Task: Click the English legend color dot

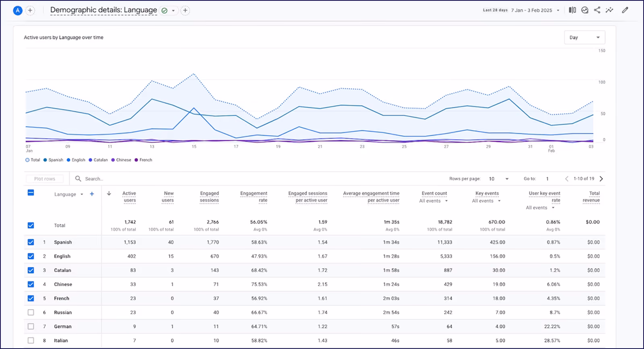Action: point(69,160)
